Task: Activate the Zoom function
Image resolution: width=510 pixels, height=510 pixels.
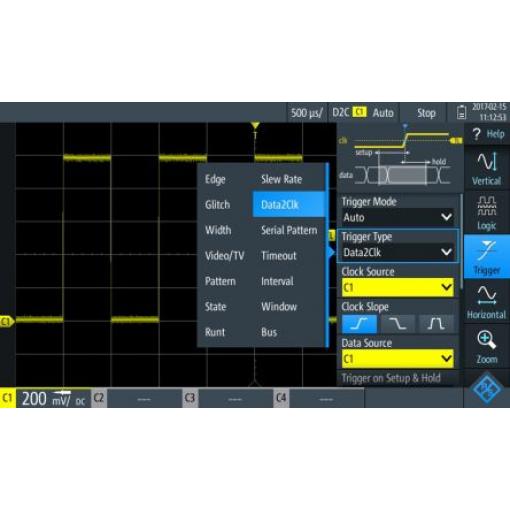Action: click(x=487, y=346)
